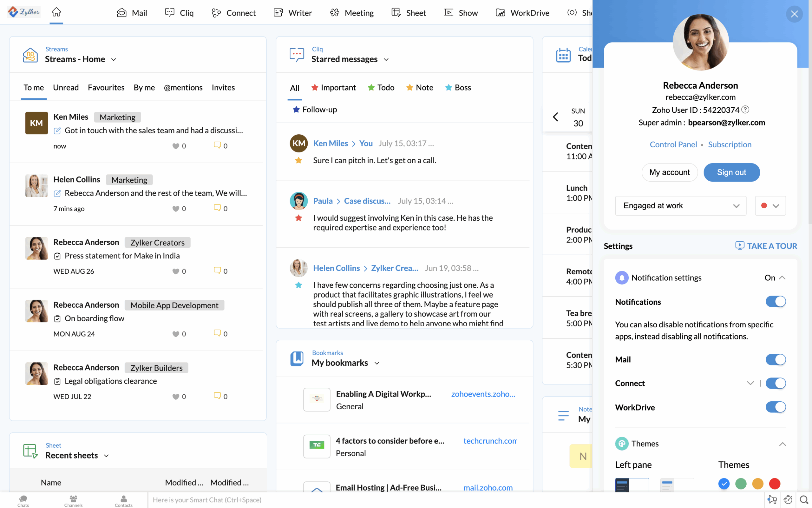
Task: Click the Zylker logo
Action: click(24, 12)
